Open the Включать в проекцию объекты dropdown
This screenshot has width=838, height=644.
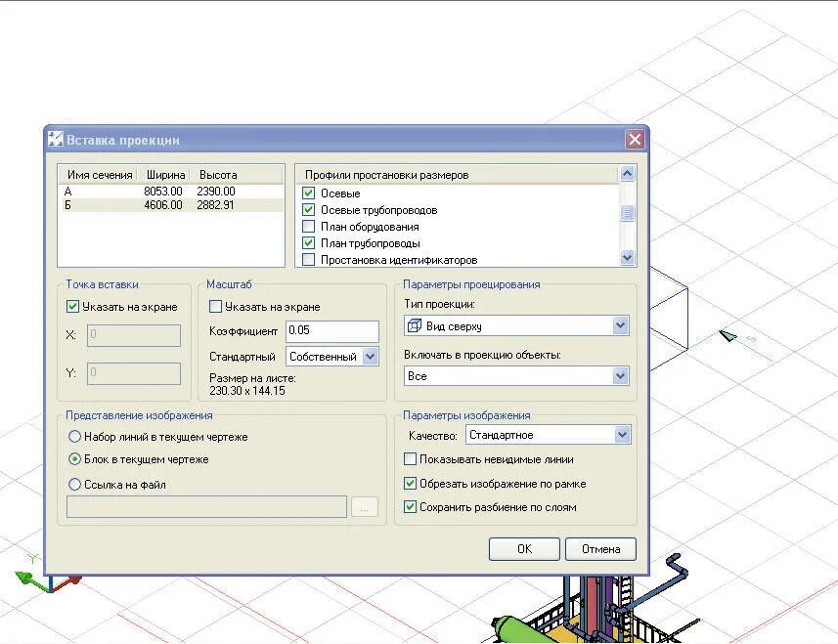pos(620,376)
